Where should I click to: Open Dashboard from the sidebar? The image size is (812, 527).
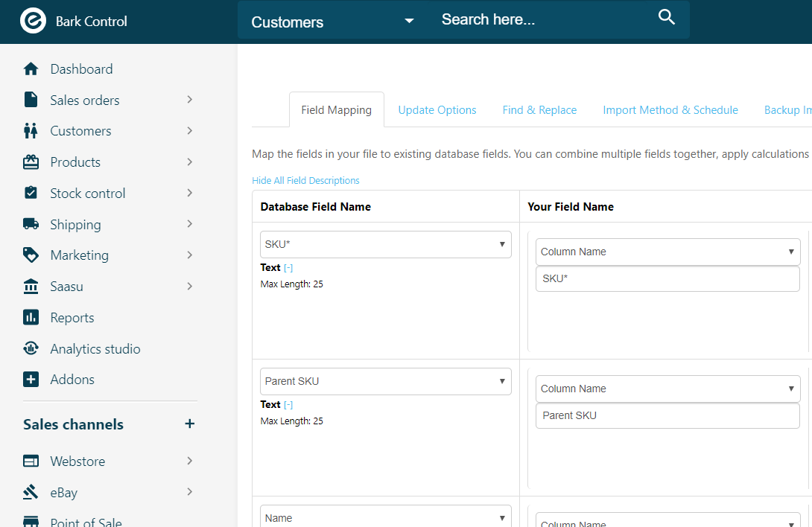(81, 68)
